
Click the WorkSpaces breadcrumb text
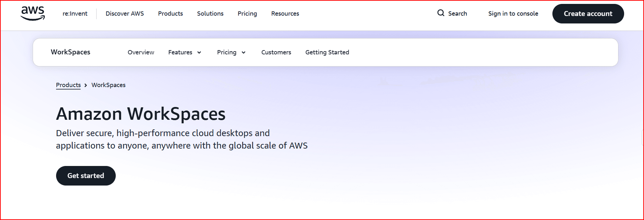[x=108, y=85]
